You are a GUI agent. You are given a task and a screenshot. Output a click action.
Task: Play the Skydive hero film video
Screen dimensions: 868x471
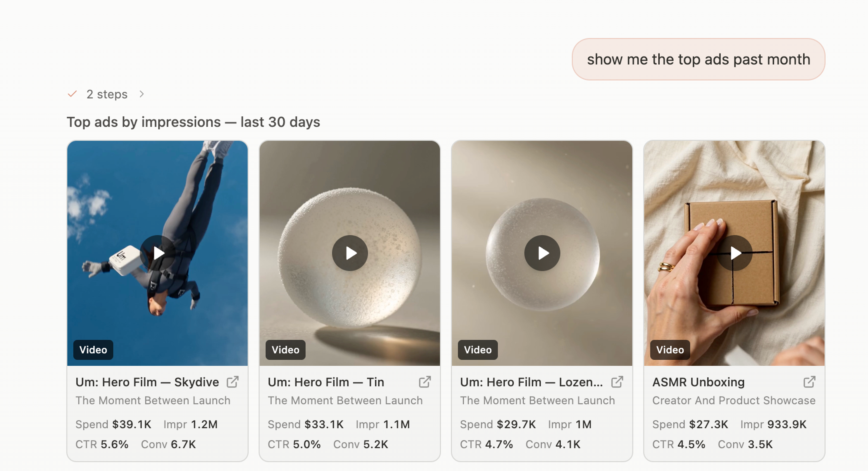point(158,253)
